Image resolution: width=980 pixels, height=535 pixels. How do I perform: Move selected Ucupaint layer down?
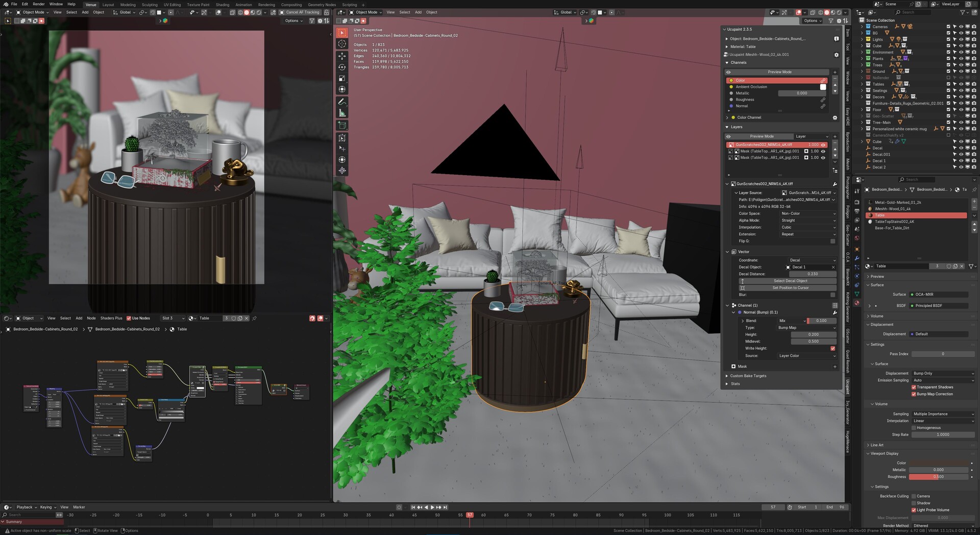pos(835,155)
